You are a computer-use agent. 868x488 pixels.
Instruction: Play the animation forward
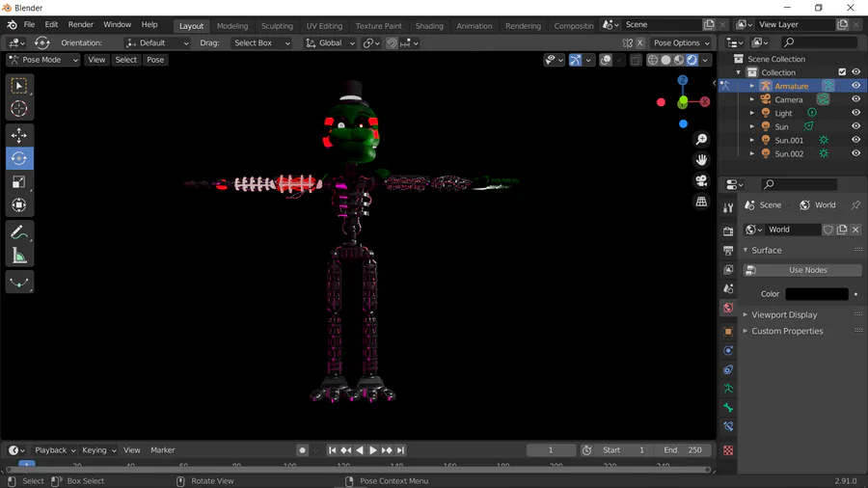pos(373,450)
